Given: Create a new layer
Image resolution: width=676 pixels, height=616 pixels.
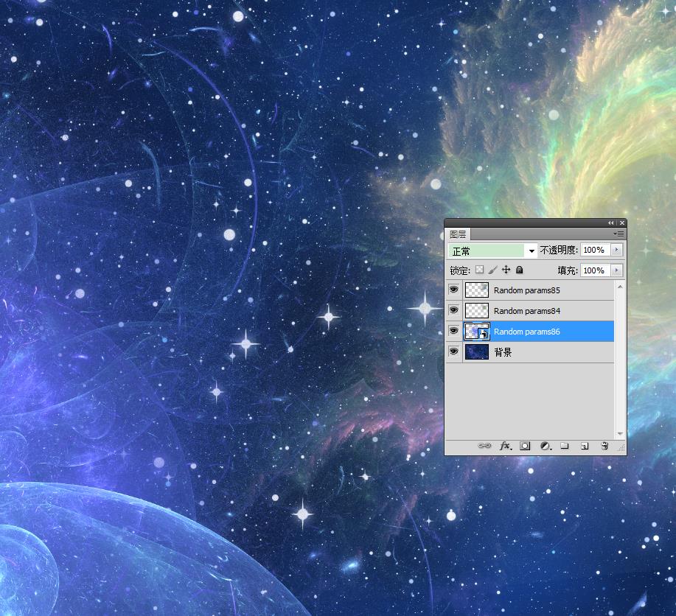Looking at the screenshot, I should [585, 447].
